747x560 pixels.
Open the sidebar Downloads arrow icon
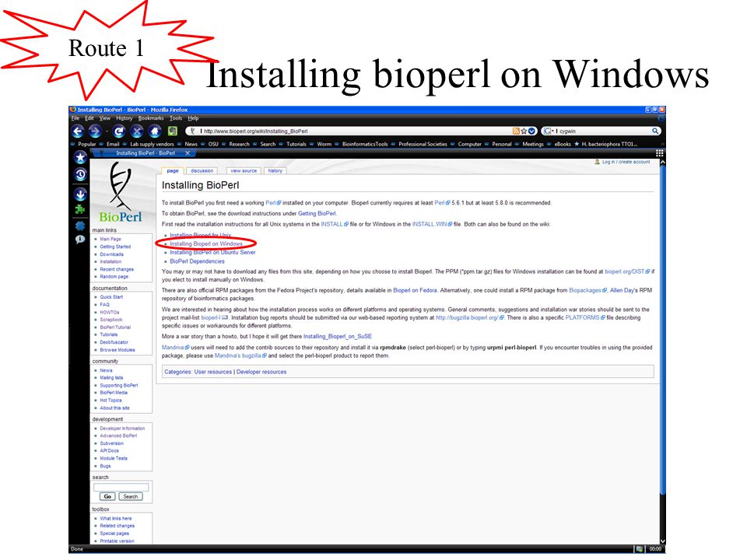(80, 194)
